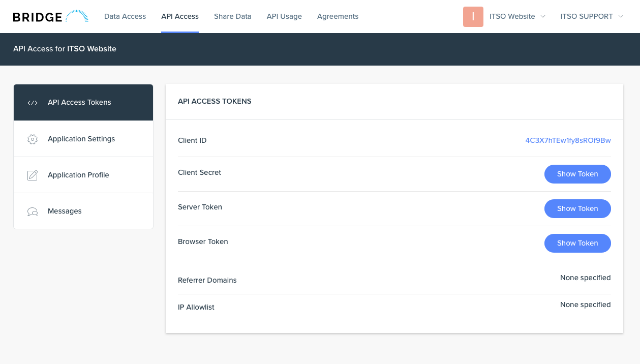
Task: Open the Share Data section
Action: pos(232,16)
